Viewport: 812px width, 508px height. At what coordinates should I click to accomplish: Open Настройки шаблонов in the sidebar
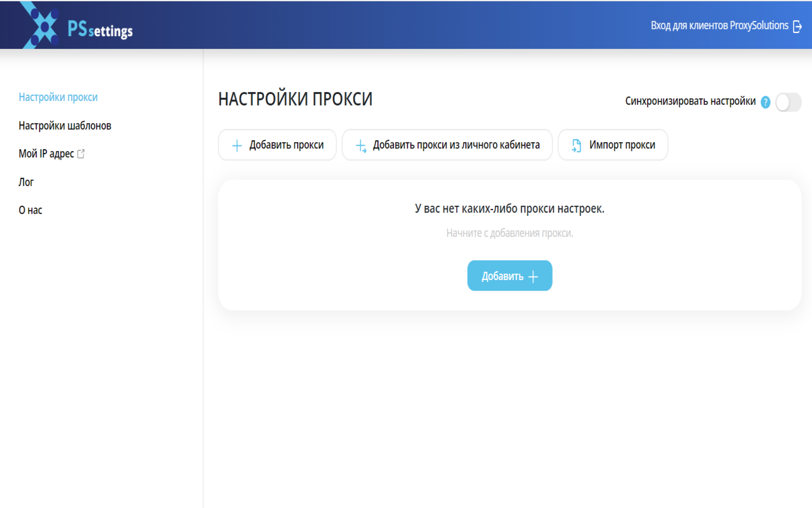tap(65, 125)
